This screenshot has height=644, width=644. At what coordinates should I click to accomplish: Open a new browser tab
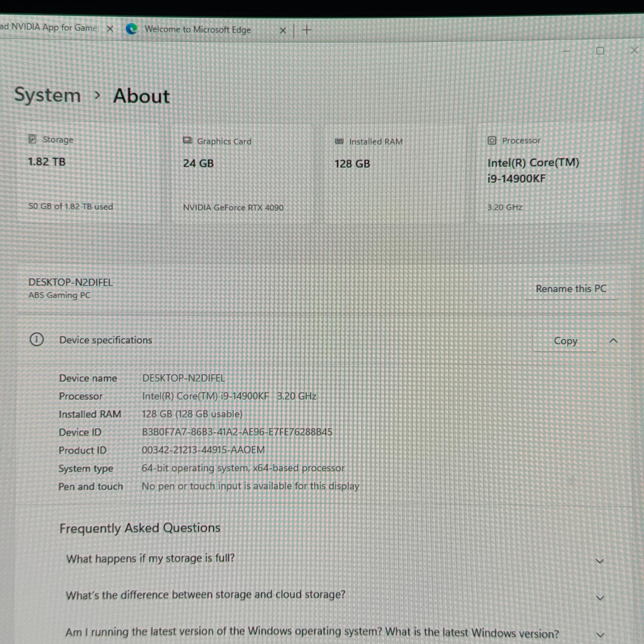307,30
